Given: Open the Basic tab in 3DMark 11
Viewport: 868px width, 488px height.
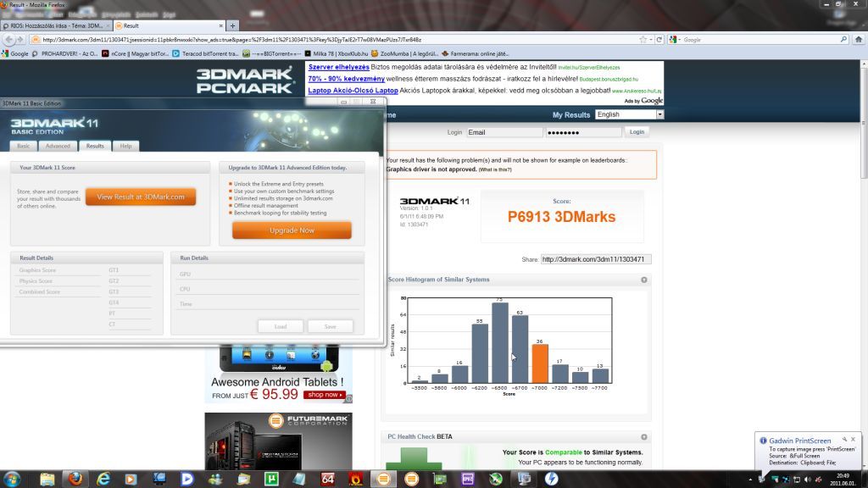Looking at the screenshot, I should click(23, 146).
